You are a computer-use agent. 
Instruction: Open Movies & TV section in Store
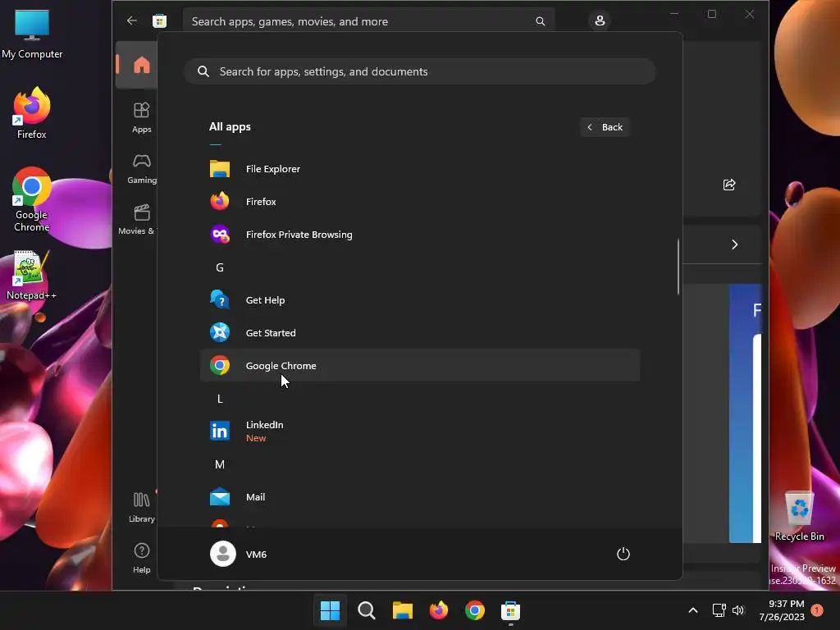(138, 220)
